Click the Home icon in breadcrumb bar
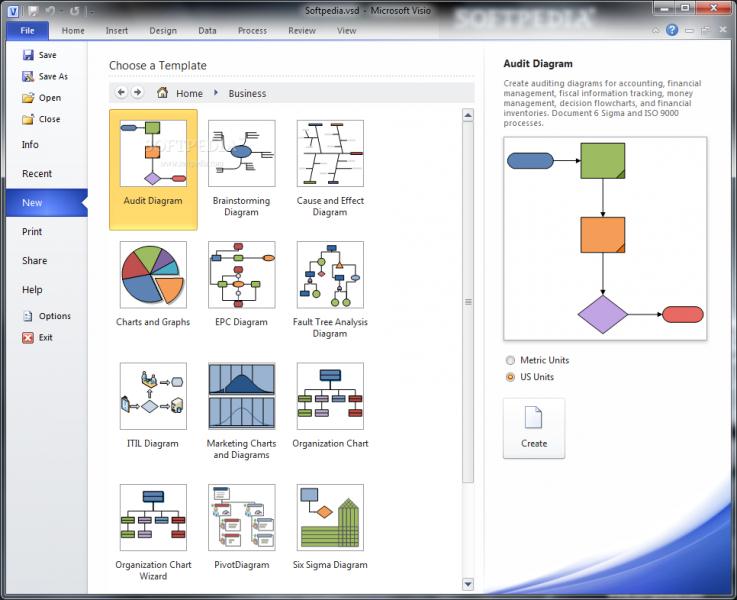The height and width of the screenshot is (600, 737). click(162, 93)
